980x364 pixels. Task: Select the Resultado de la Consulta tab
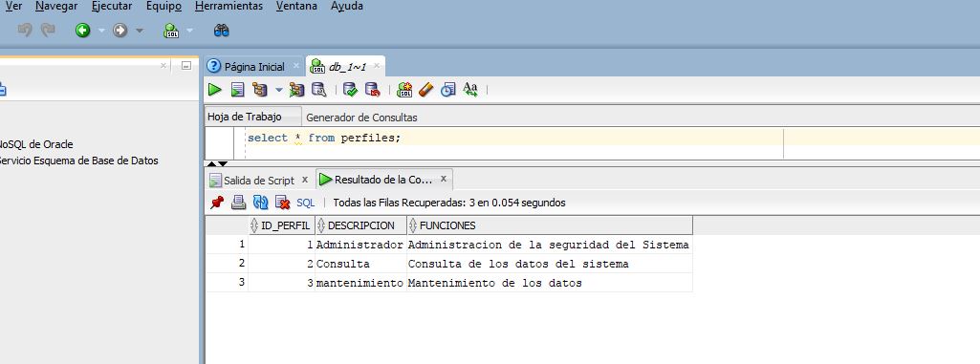pos(383,180)
